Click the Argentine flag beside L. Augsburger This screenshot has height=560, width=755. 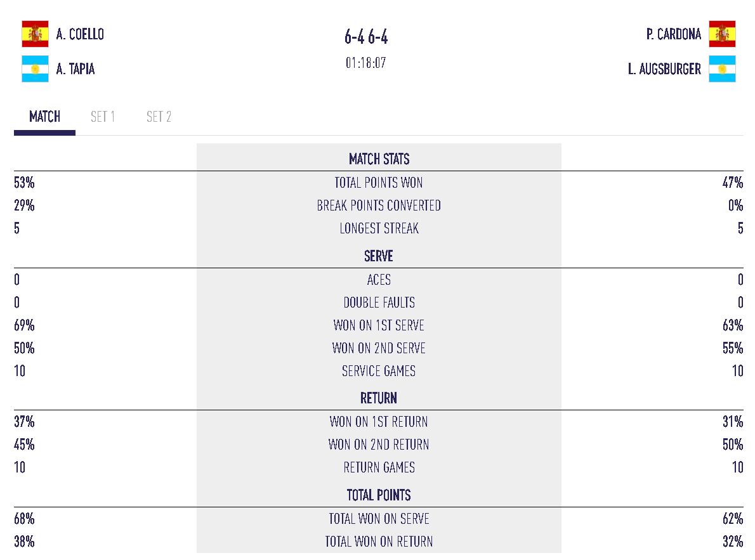pos(722,69)
